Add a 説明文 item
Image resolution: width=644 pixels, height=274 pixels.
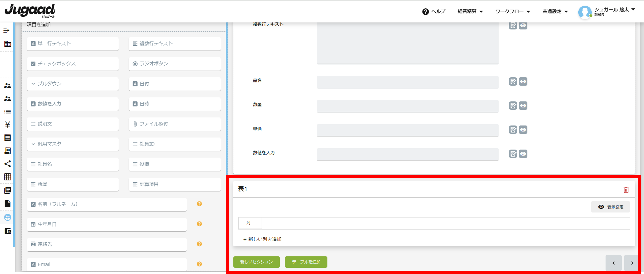click(x=73, y=124)
